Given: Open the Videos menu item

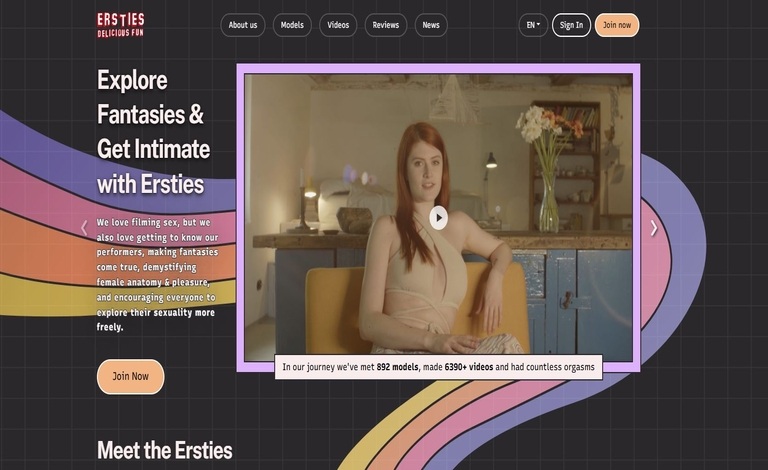Looking at the screenshot, I should pos(338,25).
